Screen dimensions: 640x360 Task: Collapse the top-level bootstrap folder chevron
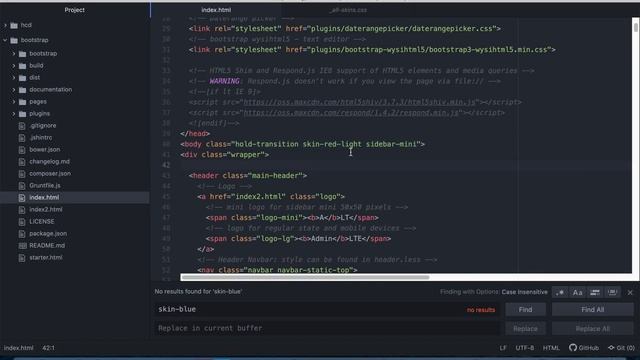click(x=5, y=40)
